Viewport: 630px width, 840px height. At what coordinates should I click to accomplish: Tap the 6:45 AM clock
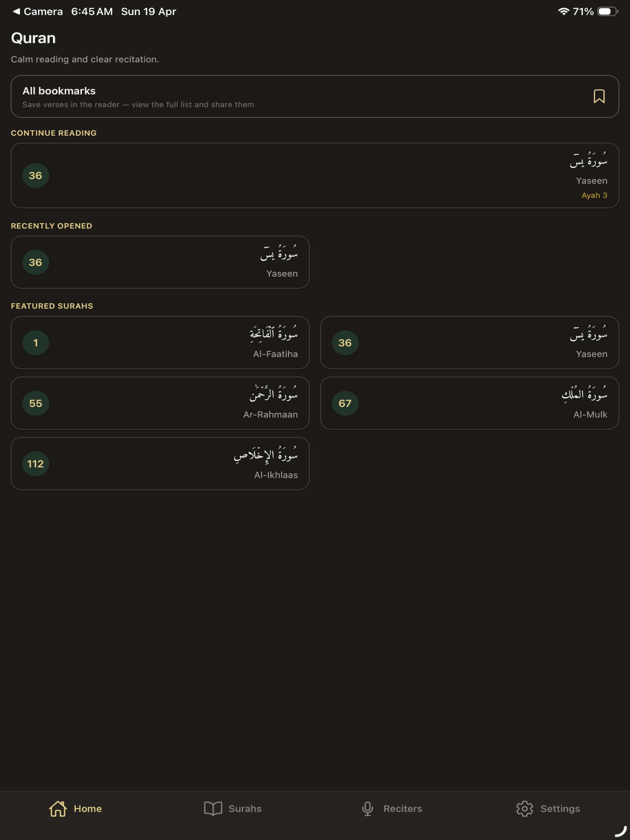pos(92,11)
